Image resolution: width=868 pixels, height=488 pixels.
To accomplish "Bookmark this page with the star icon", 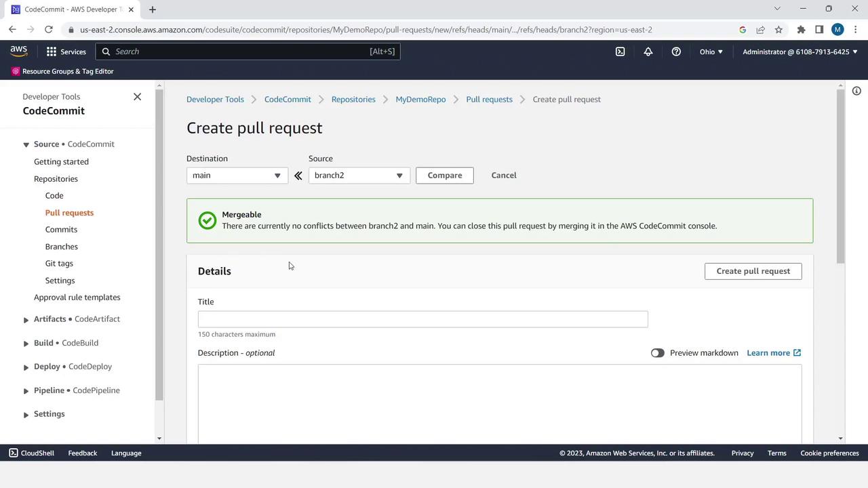I will [x=778, y=30].
